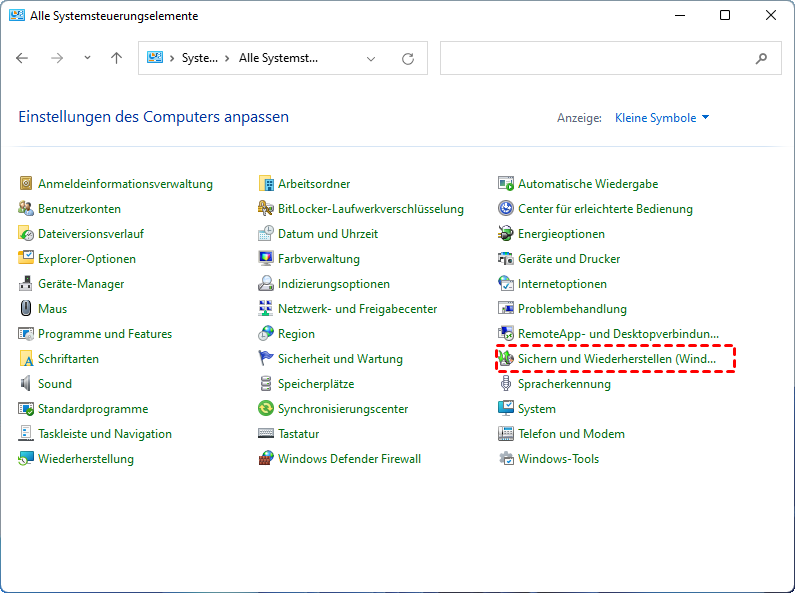Click the Dateiversionsverlauf icon
Screen dimensions: 795x593
(x=27, y=234)
